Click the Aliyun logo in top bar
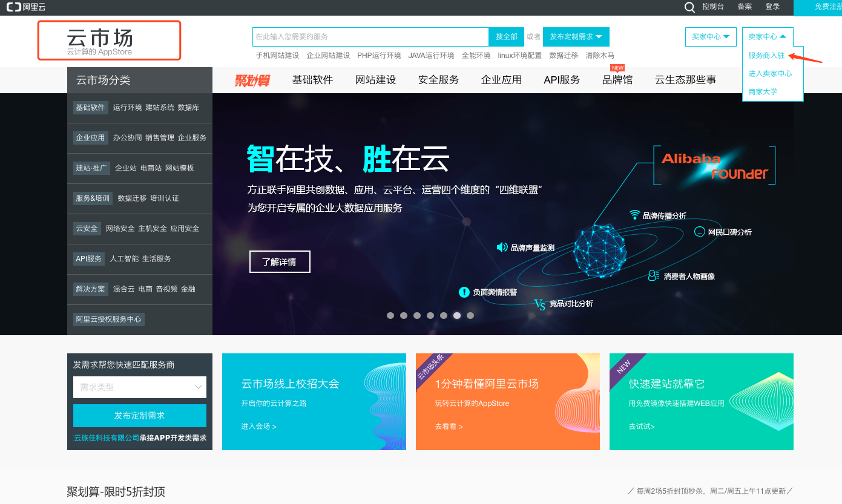 click(25, 7)
